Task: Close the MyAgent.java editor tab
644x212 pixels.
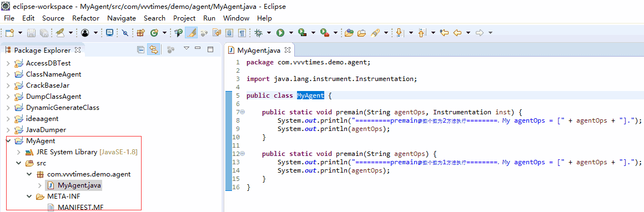Action: [x=288, y=50]
